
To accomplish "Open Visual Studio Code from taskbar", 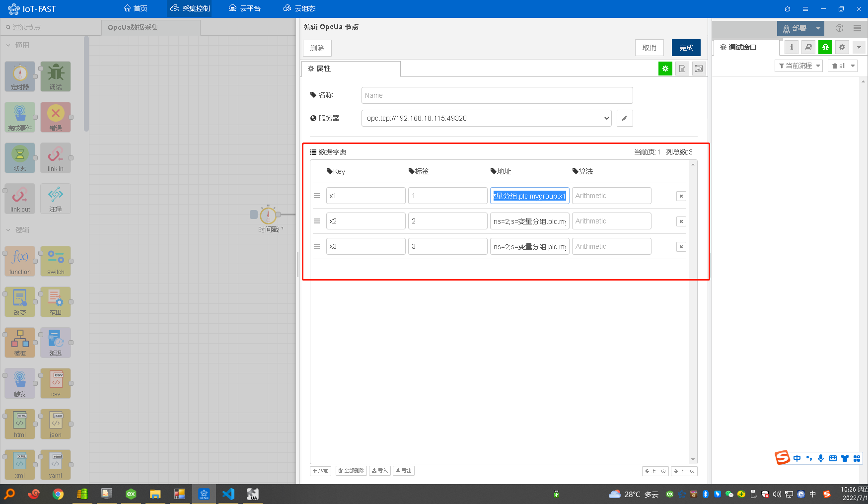I will point(228,494).
